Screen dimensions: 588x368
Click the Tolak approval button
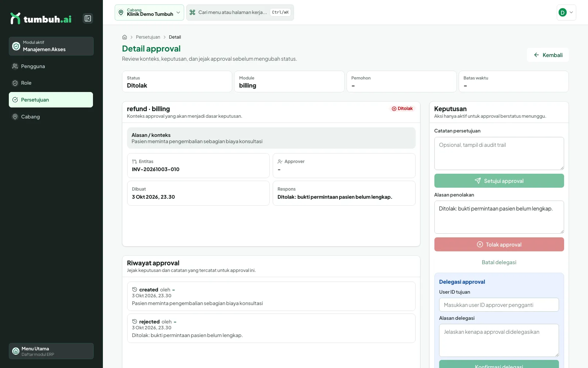click(x=499, y=244)
